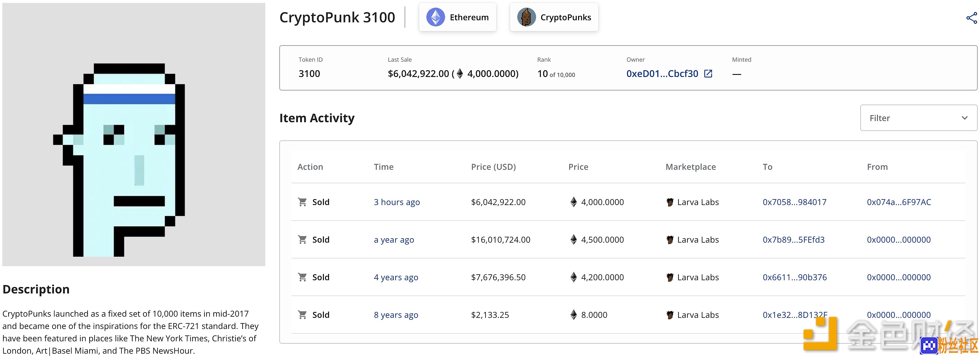Open the 'a year ago' transaction link

[x=394, y=240]
